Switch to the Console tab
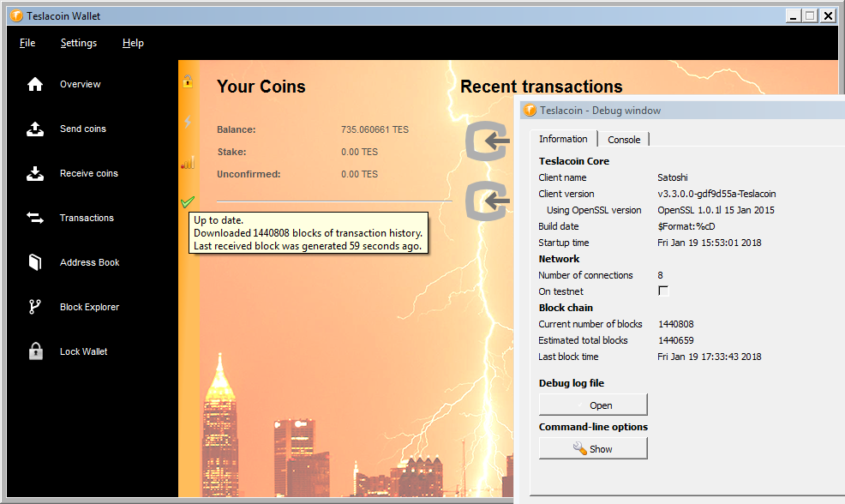Viewport: 845px width, 504px height. point(624,140)
